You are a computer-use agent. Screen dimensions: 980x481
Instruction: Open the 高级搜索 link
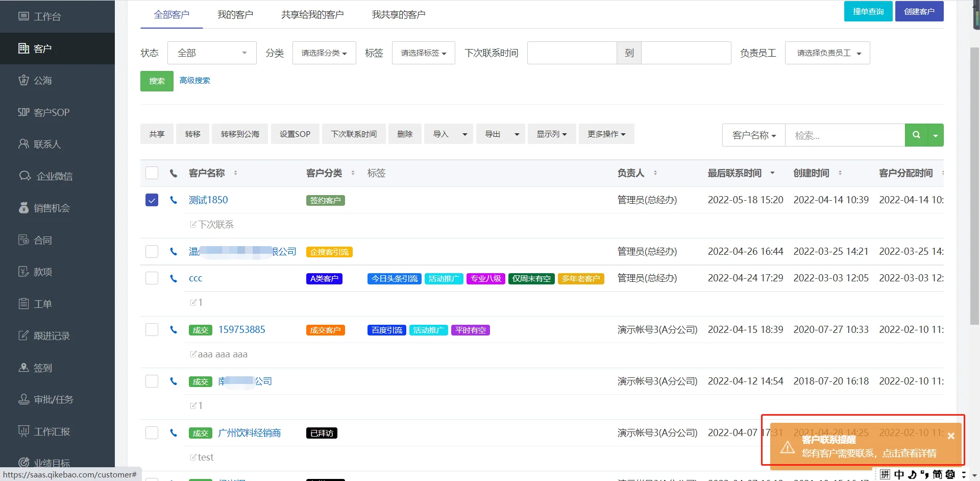(x=194, y=81)
